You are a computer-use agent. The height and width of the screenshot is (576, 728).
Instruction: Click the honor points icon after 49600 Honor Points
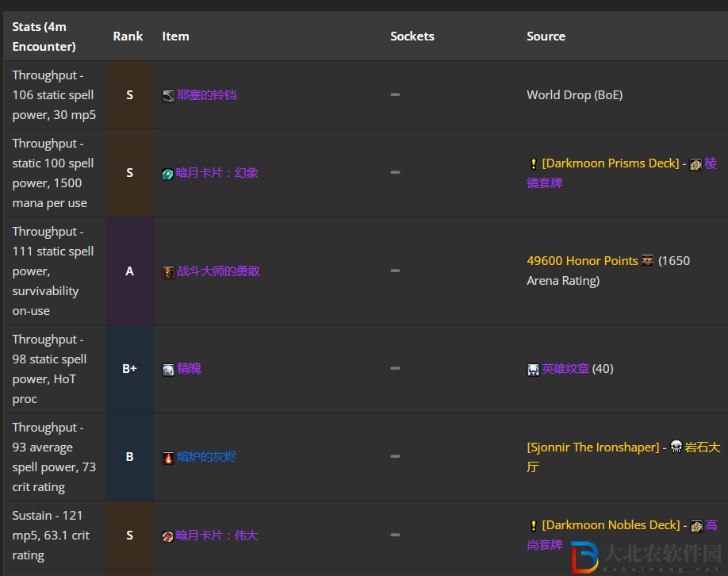click(648, 260)
